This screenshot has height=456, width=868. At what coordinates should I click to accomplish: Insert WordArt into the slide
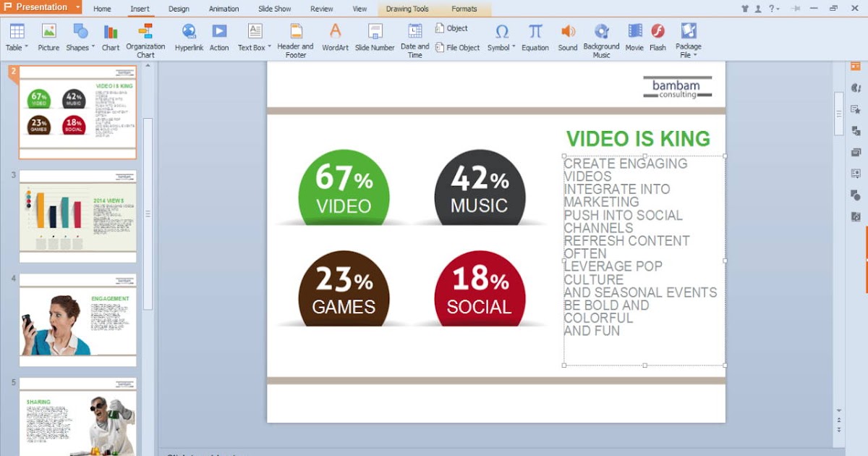pos(335,38)
